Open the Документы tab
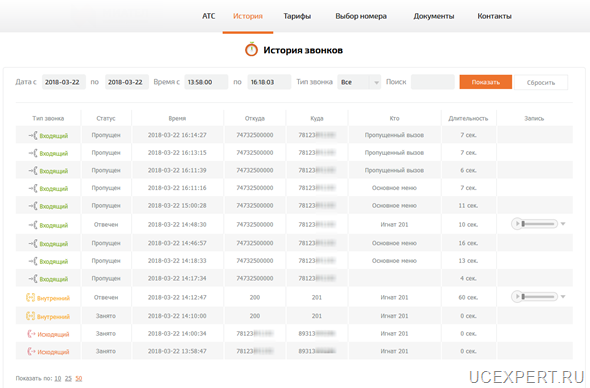 (433, 16)
